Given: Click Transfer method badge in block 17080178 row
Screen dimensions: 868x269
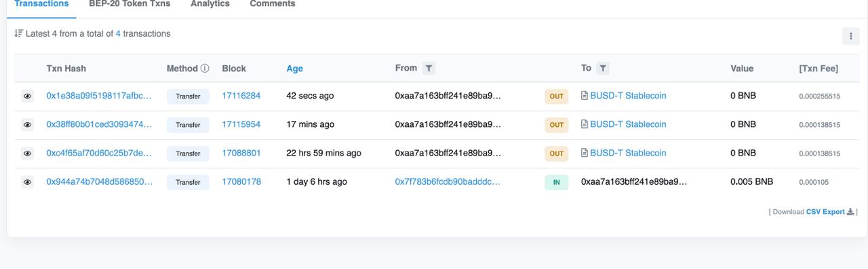Looking at the screenshot, I should [x=188, y=182].
